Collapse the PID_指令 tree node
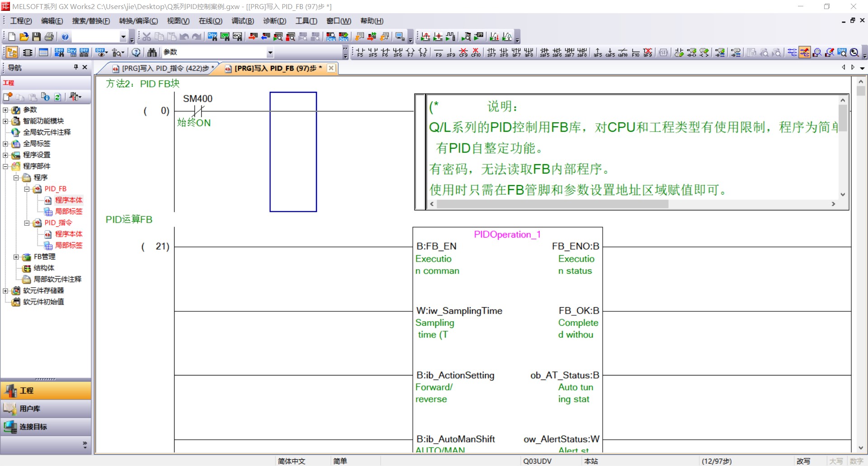868x466 pixels. 27,223
